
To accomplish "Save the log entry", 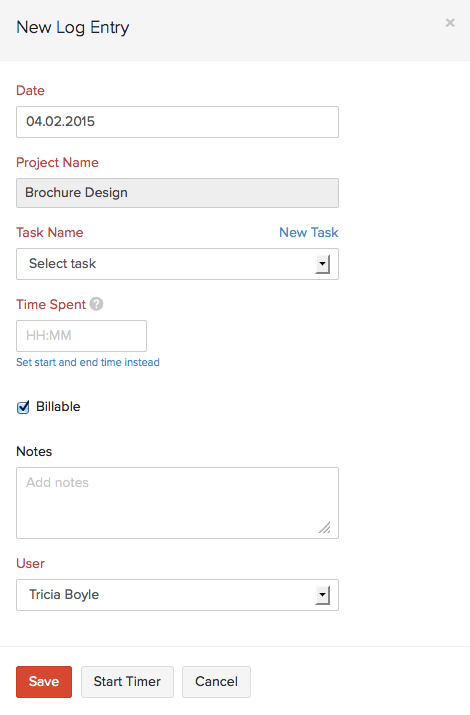I will click(44, 682).
